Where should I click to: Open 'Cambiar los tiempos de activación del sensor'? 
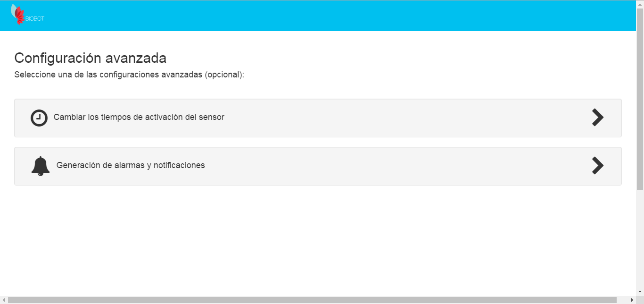(139, 117)
